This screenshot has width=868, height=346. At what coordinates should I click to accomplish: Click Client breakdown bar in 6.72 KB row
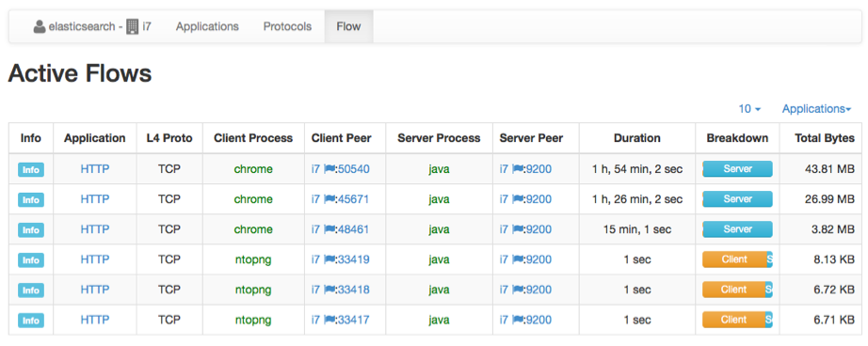[734, 290]
